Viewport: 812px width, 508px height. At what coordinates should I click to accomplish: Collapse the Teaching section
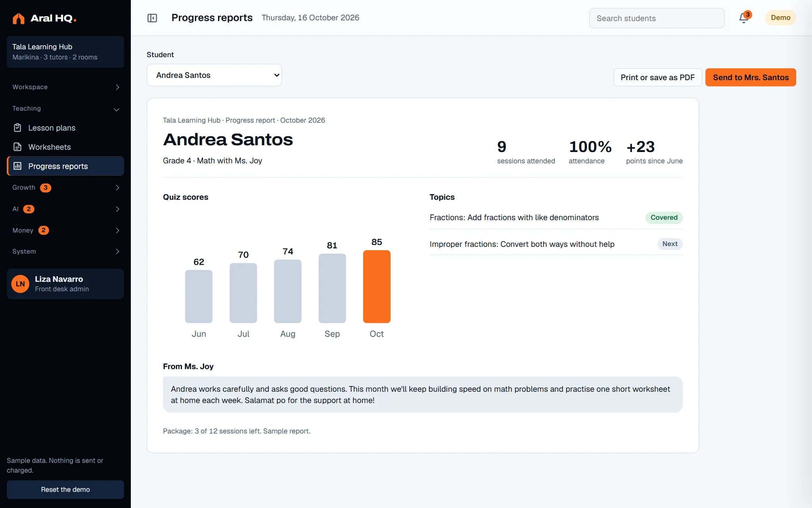point(65,108)
